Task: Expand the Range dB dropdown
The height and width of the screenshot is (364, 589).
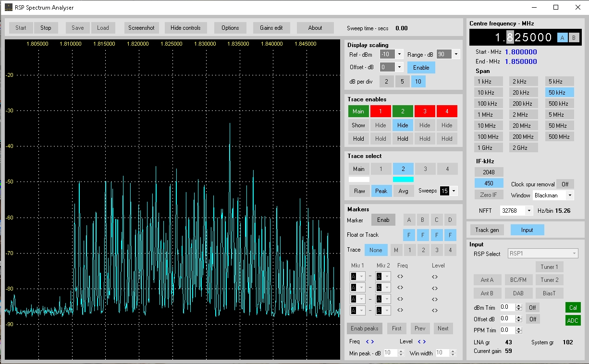Action: click(x=455, y=54)
